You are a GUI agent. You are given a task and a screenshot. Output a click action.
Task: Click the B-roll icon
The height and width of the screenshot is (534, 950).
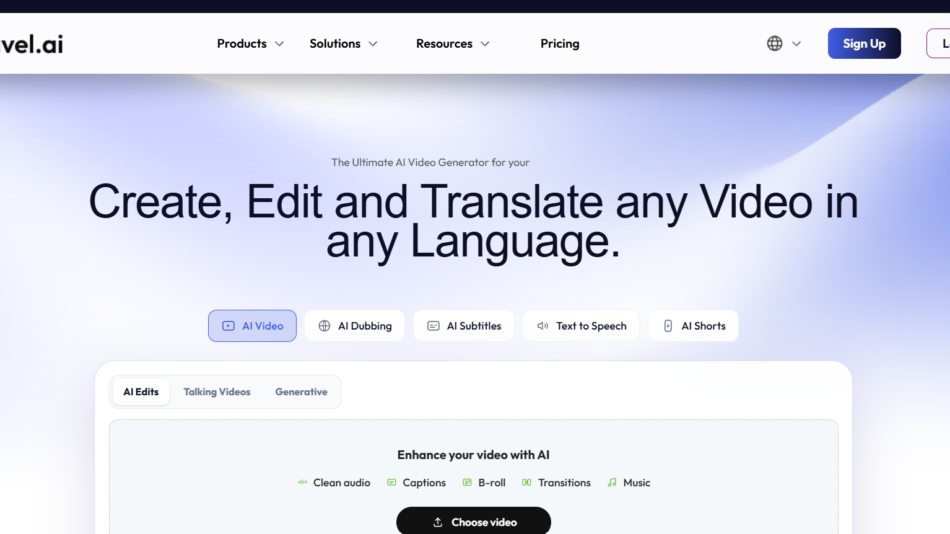click(x=467, y=482)
